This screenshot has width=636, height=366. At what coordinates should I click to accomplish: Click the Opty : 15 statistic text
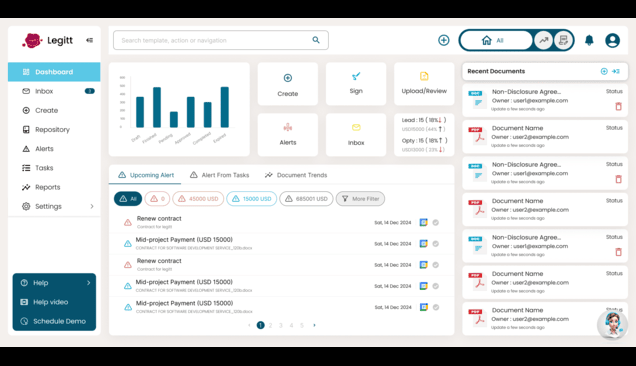[424, 140]
